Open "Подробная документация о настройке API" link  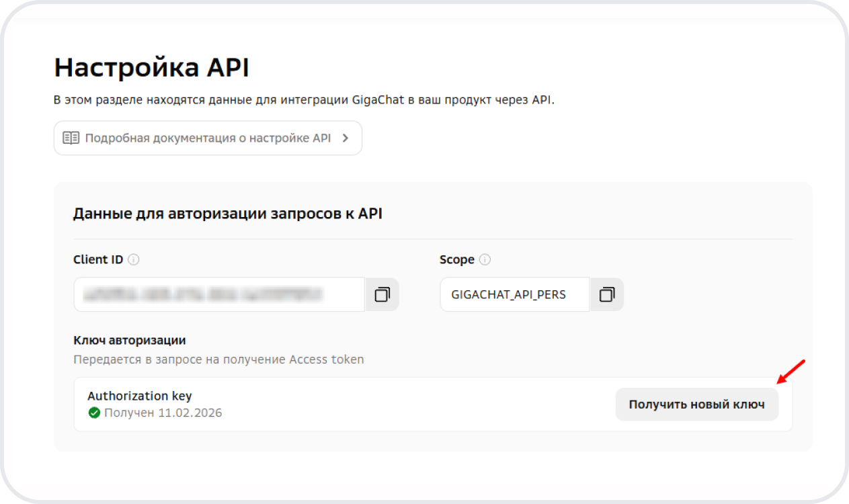click(208, 138)
